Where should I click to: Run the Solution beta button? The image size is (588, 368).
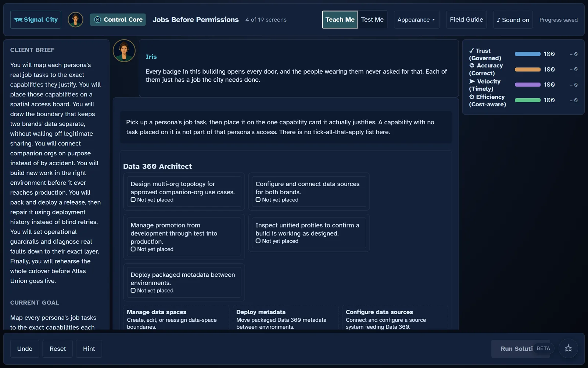click(x=521, y=348)
